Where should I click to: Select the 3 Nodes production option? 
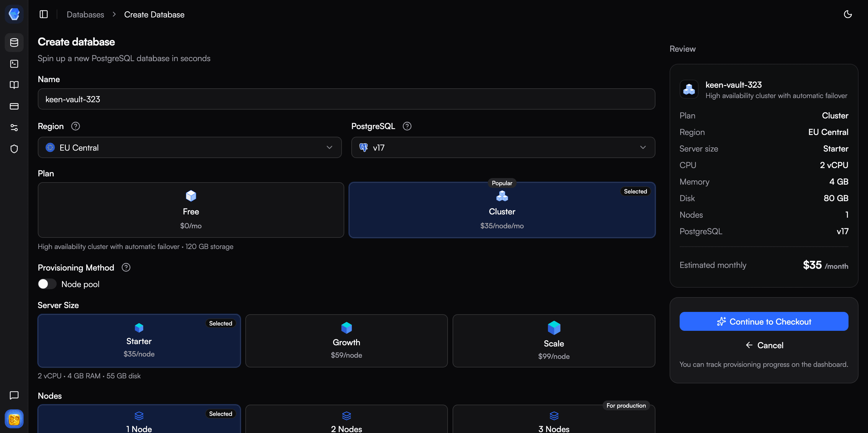tap(553, 421)
